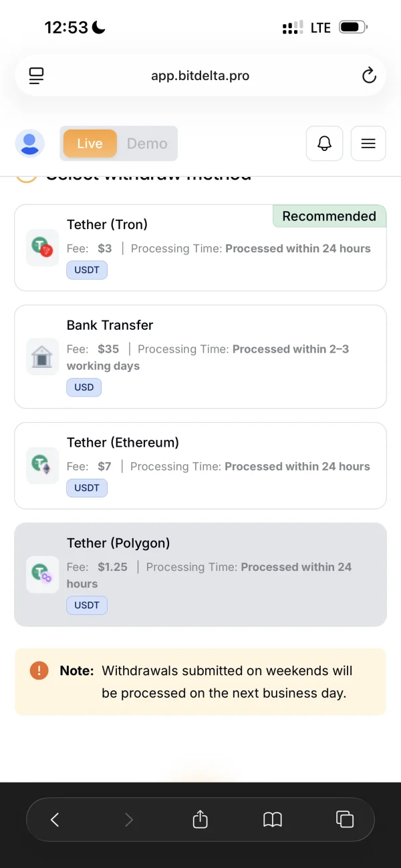Tap the app.bitdelta.pro address bar
401x868 pixels.
(x=200, y=75)
